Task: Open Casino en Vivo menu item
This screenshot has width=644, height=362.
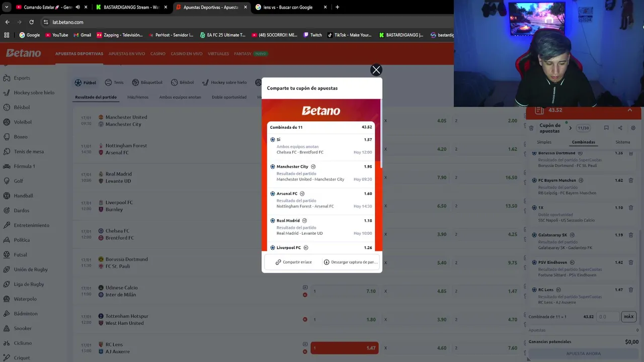Action: [187, 54]
